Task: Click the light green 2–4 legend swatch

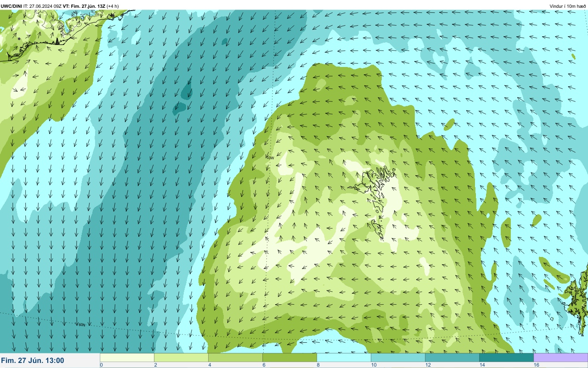Action: (181, 357)
